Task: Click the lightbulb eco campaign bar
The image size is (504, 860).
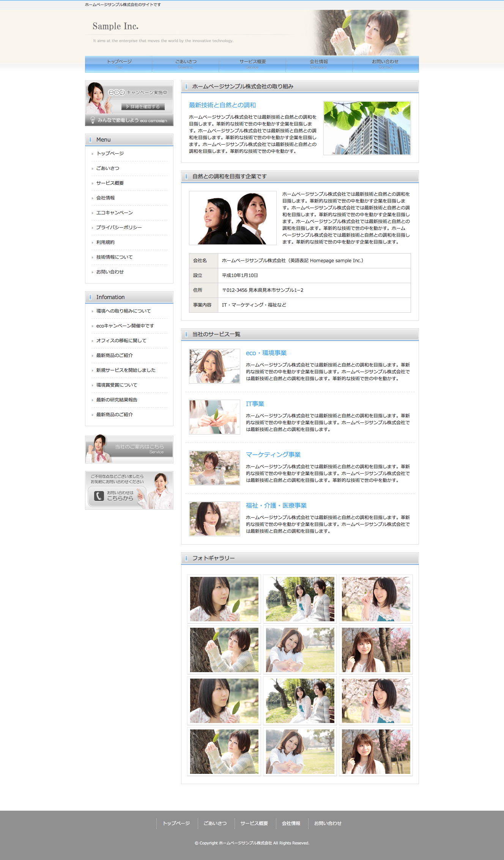Action: [129, 120]
